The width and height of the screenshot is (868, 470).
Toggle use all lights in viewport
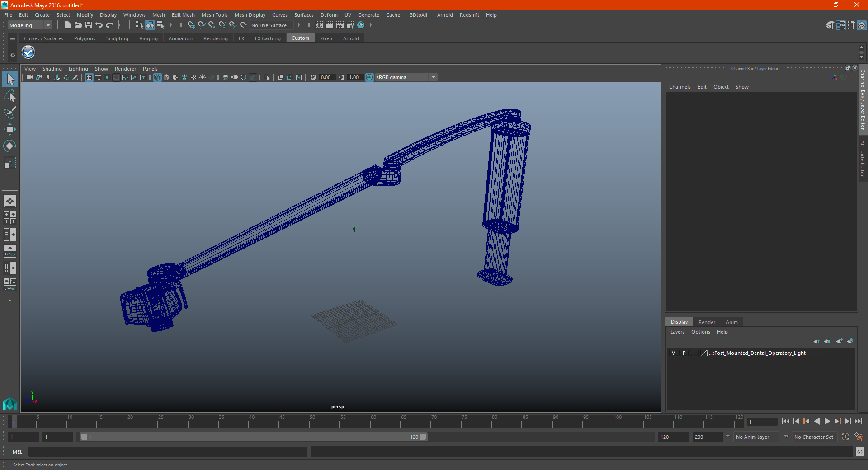(203, 77)
